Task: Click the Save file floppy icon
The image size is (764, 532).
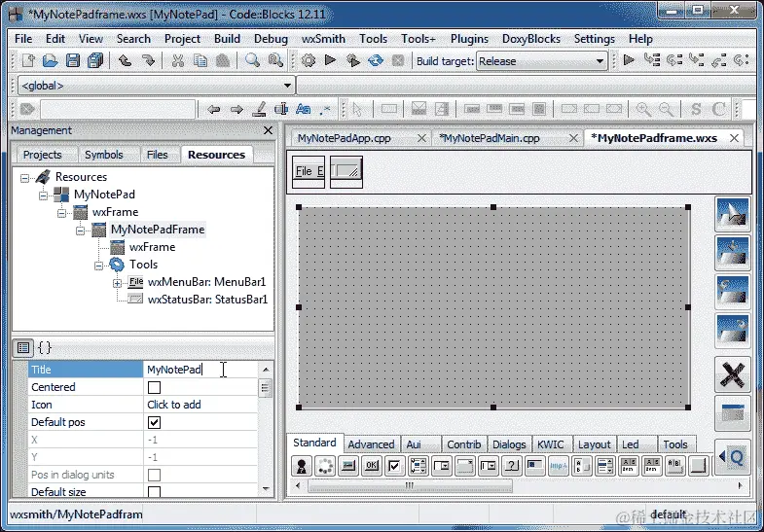Action: [73, 60]
